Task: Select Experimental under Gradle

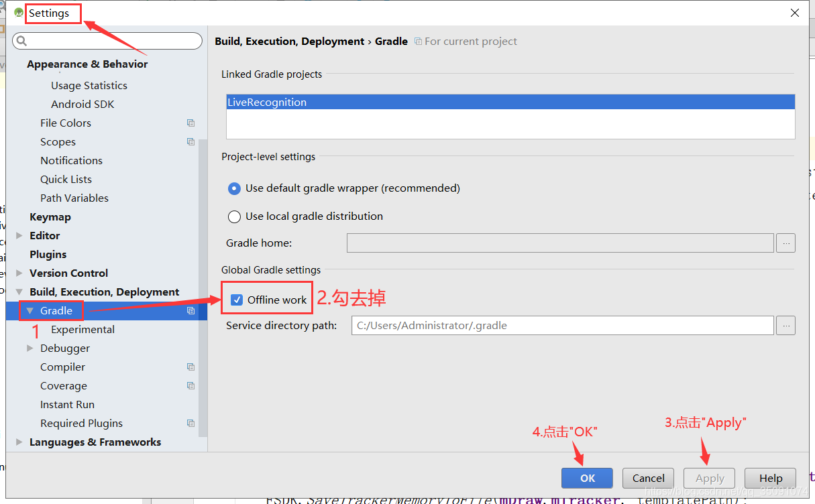Action: coord(83,329)
